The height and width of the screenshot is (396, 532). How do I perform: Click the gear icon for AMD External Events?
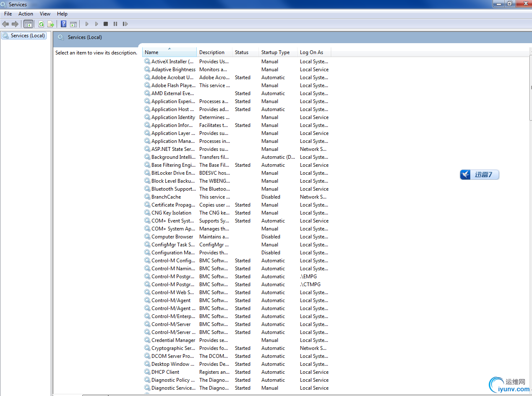(147, 93)
